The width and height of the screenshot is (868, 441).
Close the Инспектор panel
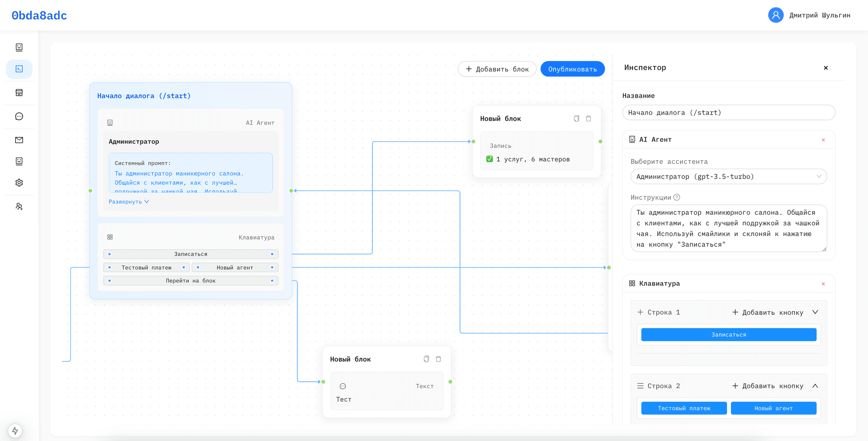[x=826, y=68]
